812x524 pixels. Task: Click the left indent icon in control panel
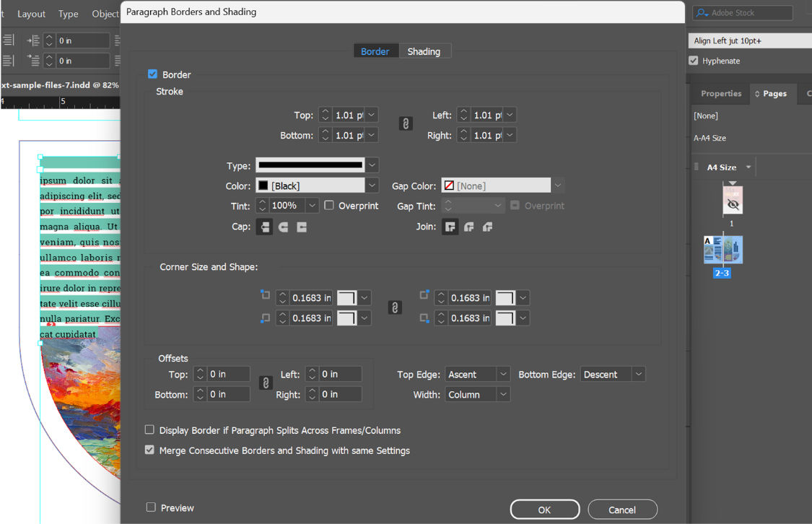tap(33, 40)
